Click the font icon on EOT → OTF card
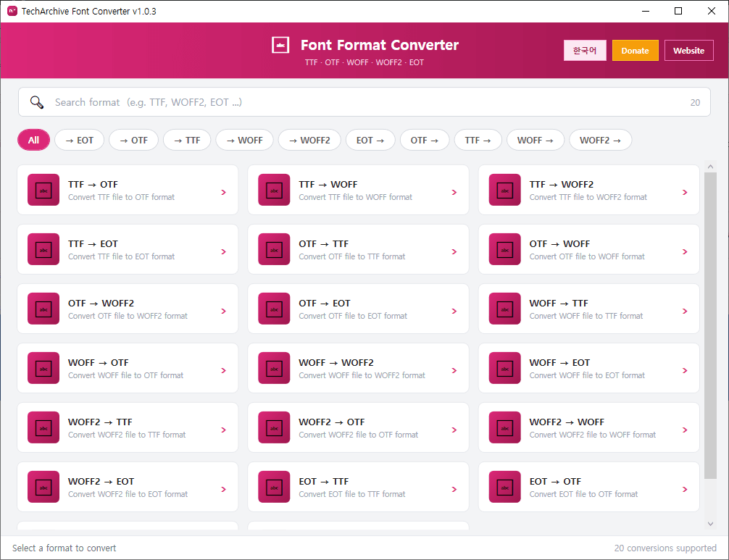729x560 pixels. coord(504,487)
